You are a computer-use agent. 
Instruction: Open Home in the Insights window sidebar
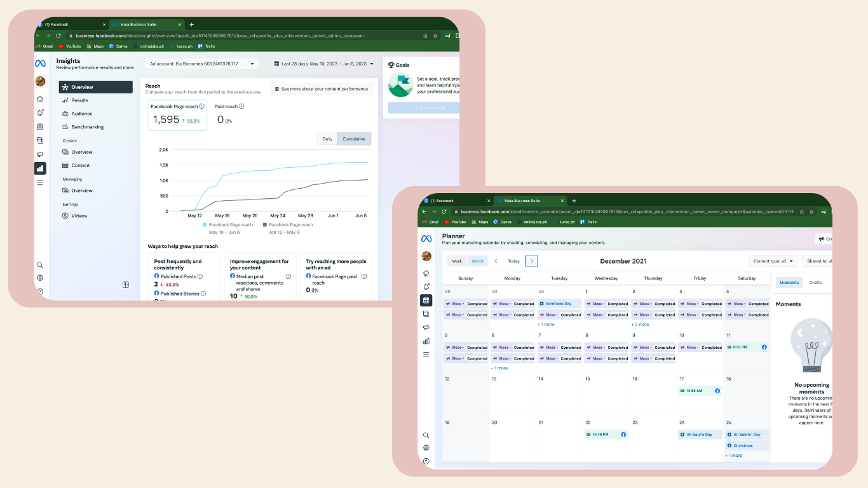point(40,99)
